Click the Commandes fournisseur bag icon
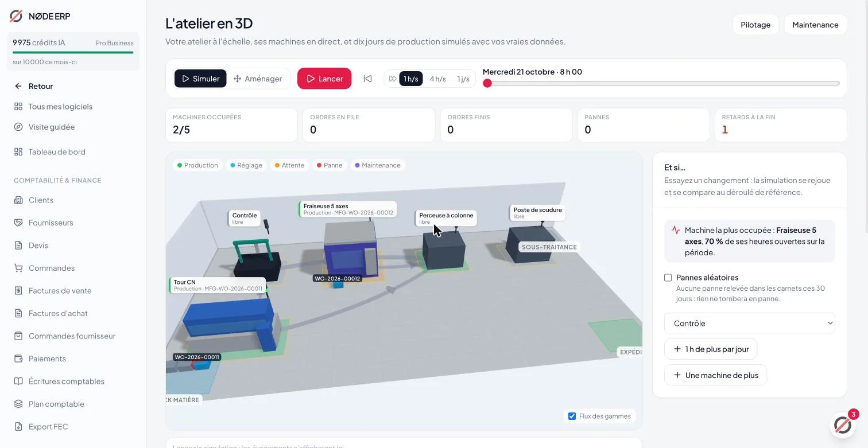868x448 pixels. 18,336
